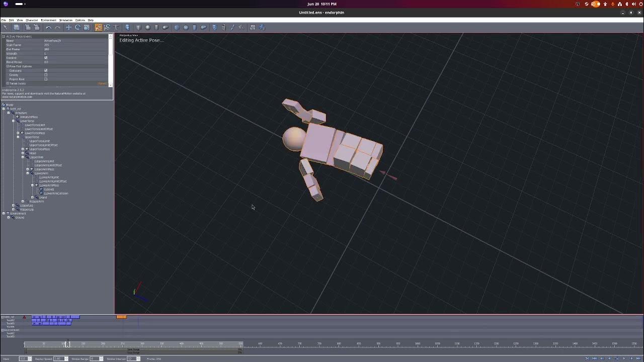Viewport: 644px width, 362px height.
Task: Toggle the Enabled checkbox
Action: 46,58
